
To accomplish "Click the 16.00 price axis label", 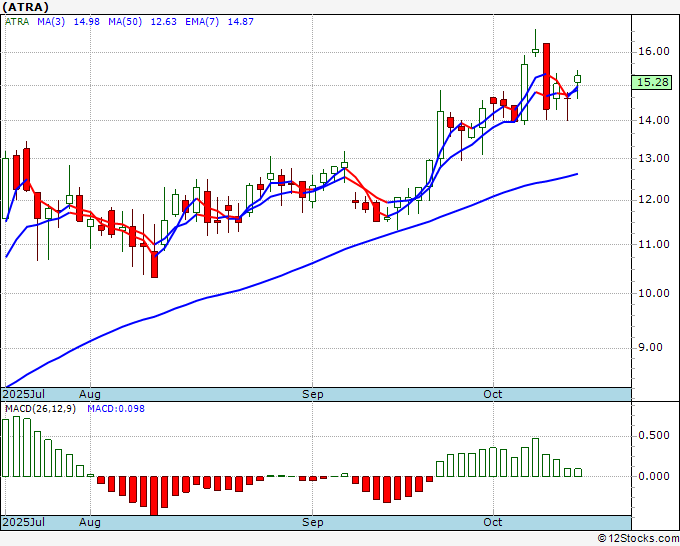I will (654, 51).
